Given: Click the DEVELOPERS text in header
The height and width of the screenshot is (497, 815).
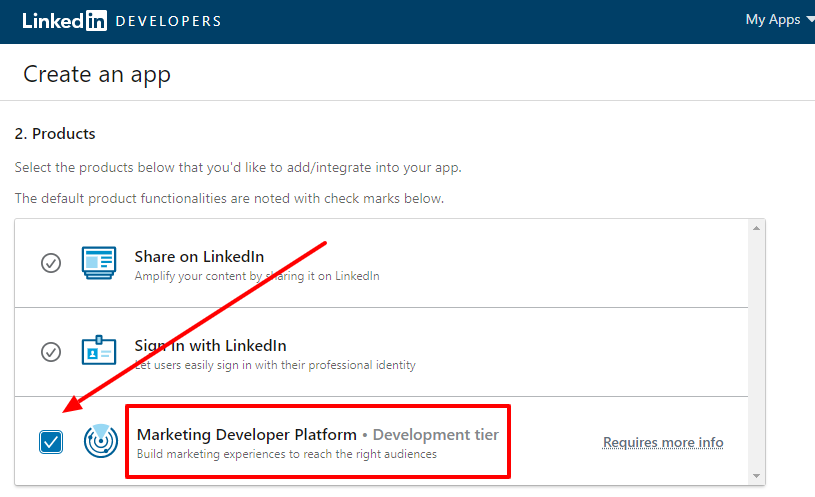Looking at the screenshot, I should point(168,21).
